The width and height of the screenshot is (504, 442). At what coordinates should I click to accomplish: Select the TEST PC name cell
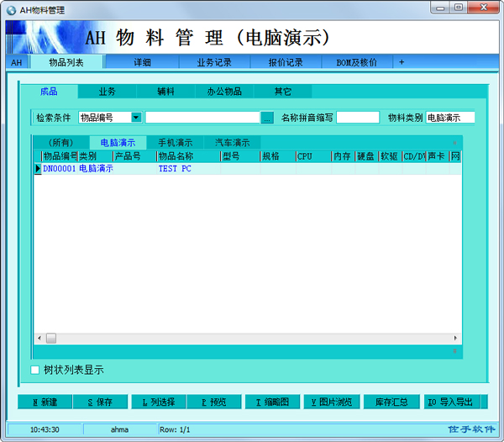coord(189,168)
